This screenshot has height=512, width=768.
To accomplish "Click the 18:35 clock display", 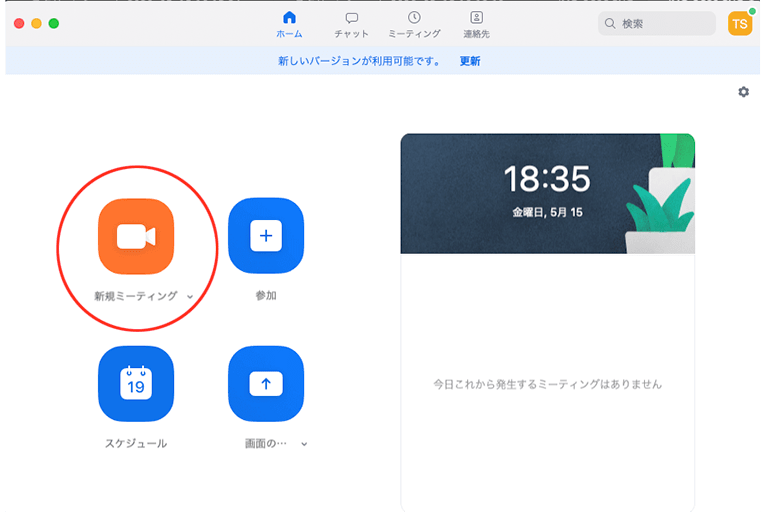I will point(547,179).
